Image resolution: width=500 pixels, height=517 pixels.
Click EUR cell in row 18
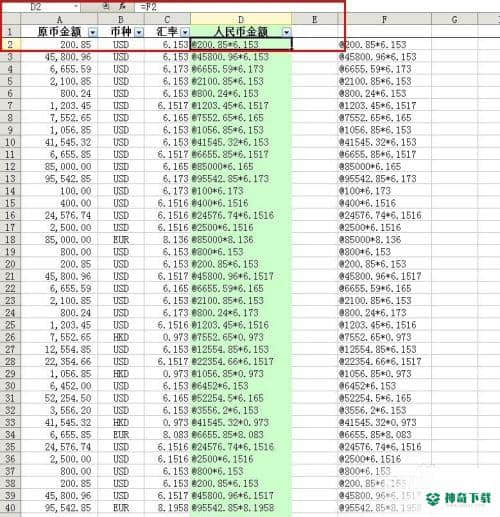coord(121,240)
